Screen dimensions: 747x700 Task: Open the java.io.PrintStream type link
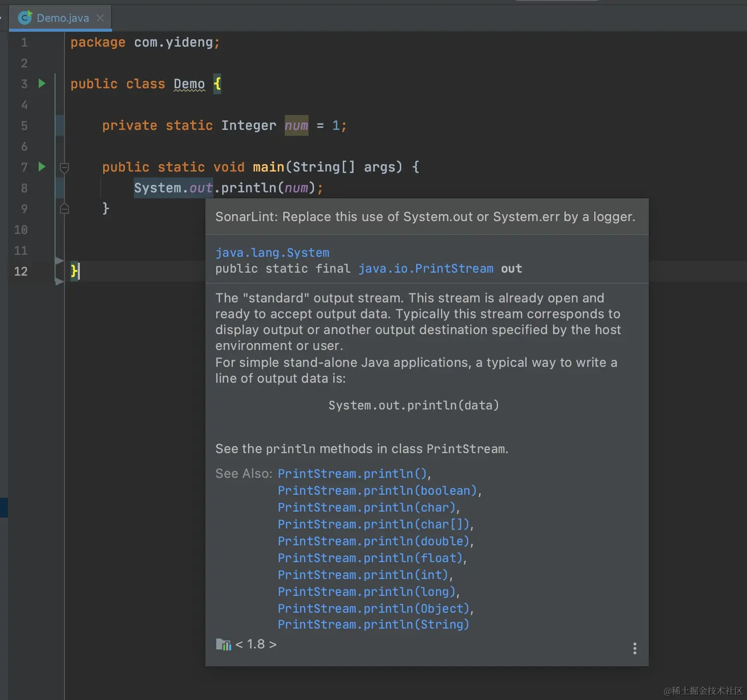coord(425,269)
